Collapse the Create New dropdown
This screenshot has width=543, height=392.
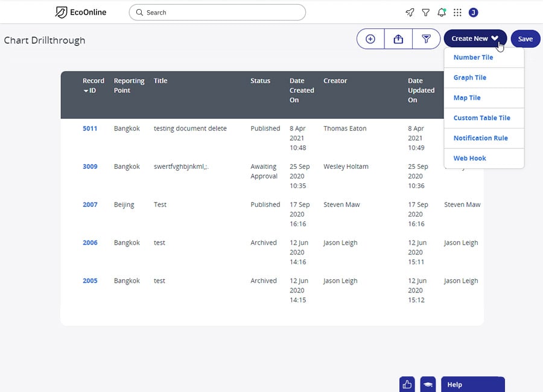coord(475,39)
